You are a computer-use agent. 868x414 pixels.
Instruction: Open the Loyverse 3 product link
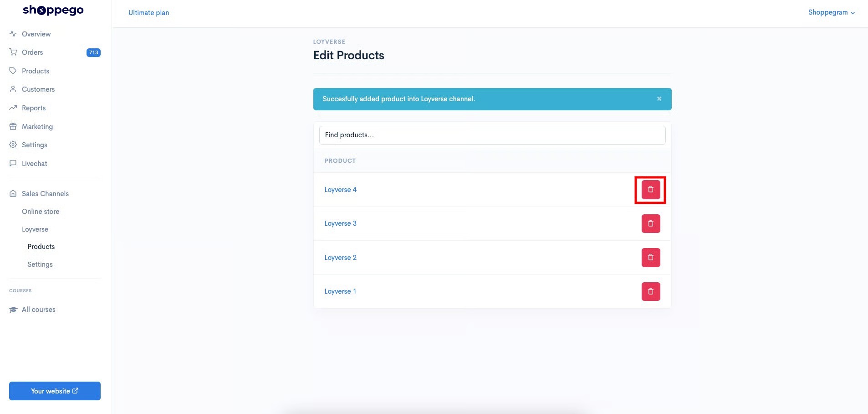pyautogui.click(x=340, y=223)
